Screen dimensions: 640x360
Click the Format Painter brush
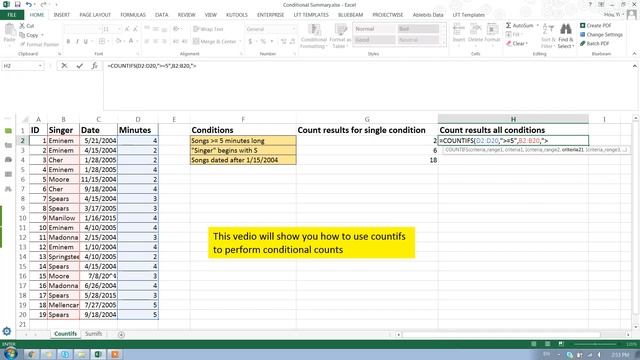pyautogui.click(x=39, y=44)
